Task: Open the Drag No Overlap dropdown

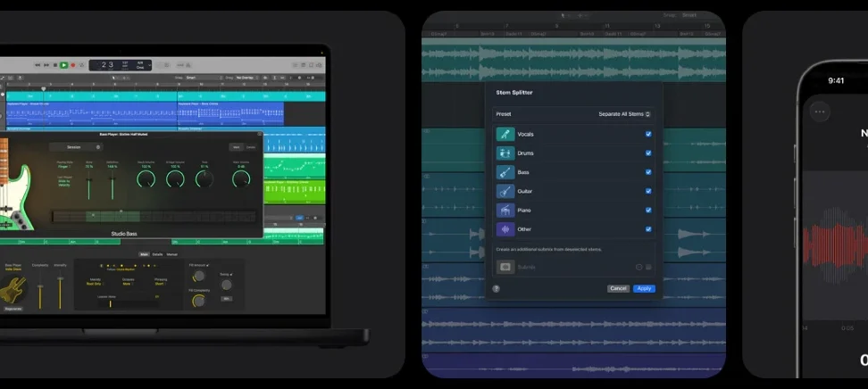Action: click(246, 78)
